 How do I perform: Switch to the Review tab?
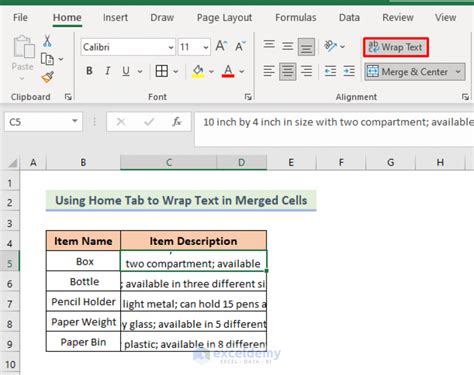tap(398, 17)
